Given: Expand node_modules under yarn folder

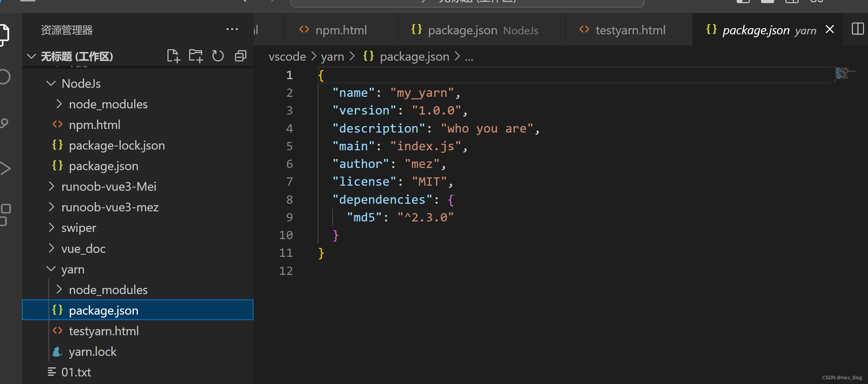Looking at the screenshot, I should pyautogui.click(x=59, y=290).
